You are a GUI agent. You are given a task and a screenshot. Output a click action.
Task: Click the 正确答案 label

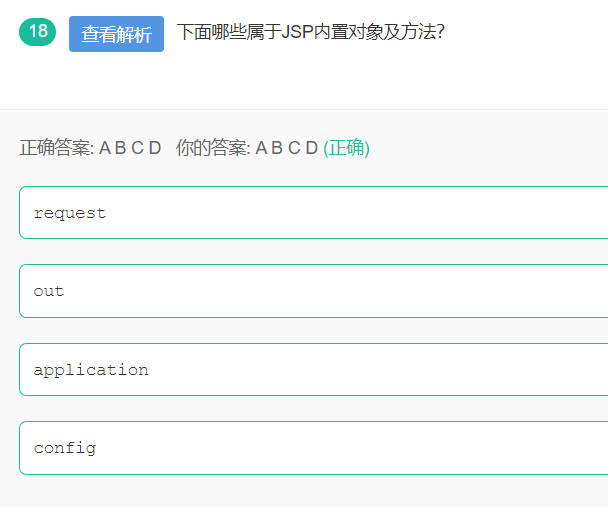coord(56,148)
